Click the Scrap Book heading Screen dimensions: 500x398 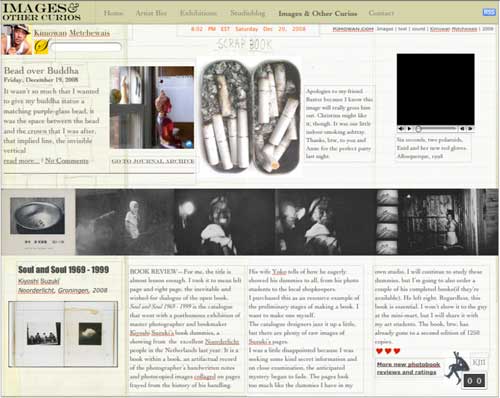245,44
